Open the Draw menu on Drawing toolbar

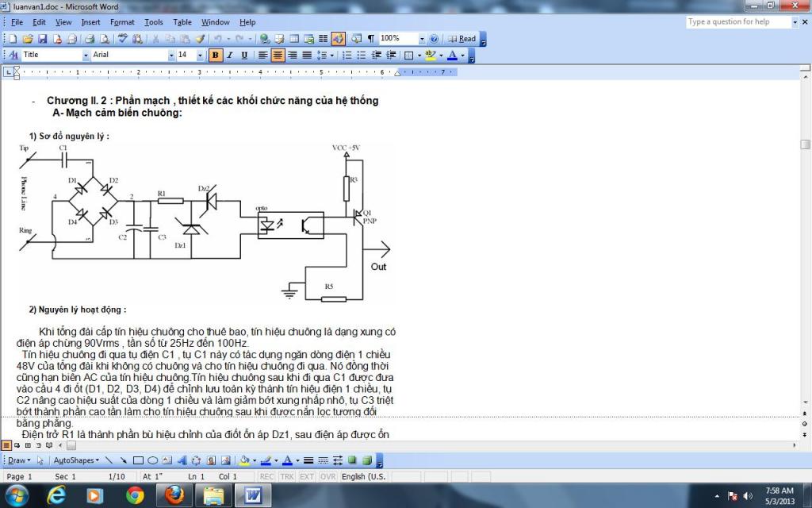pos(19,460)
